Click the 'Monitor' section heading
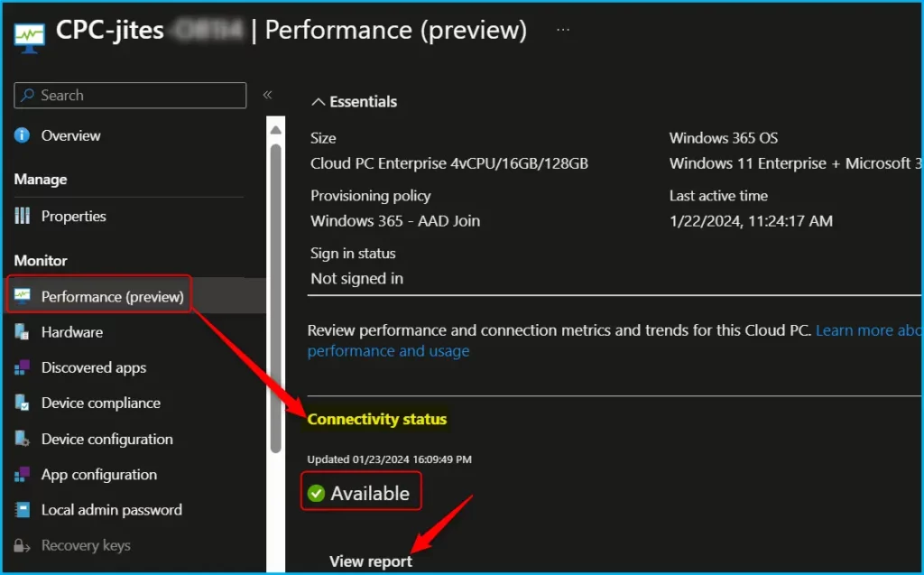The width and height of the screenshot is (924, 575). pyautogui.click(x=41, y=261)
